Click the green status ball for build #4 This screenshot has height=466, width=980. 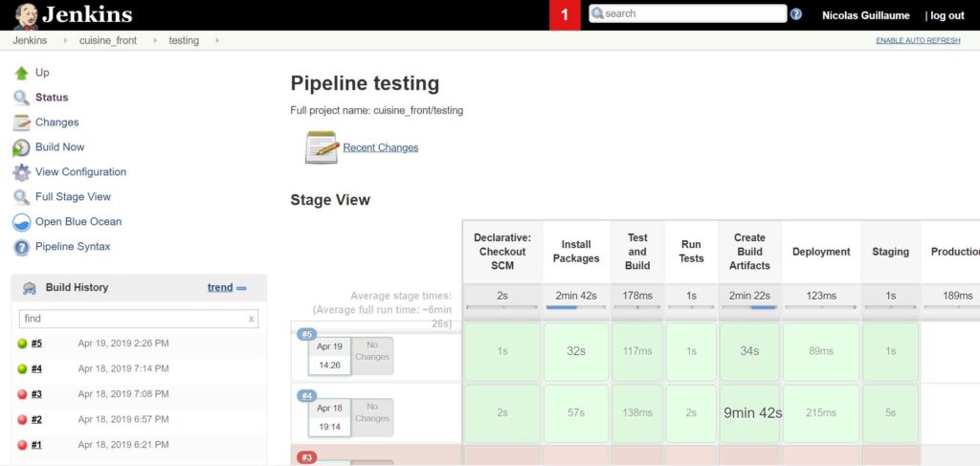point(22,369)
